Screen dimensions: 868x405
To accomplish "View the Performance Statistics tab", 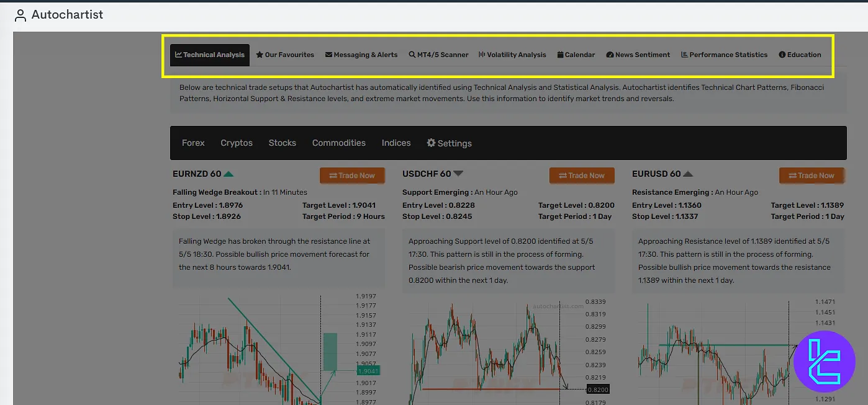I will [x=725, y=55].
